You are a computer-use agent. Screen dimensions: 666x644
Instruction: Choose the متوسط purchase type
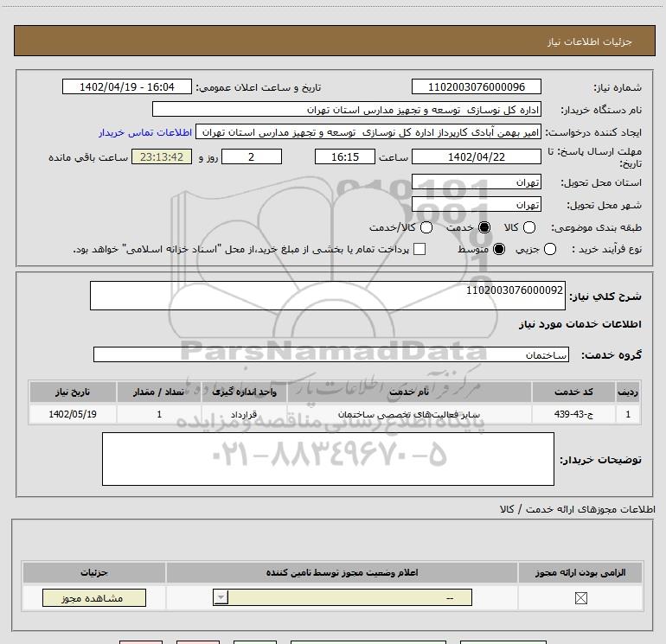tap(499, 249)
